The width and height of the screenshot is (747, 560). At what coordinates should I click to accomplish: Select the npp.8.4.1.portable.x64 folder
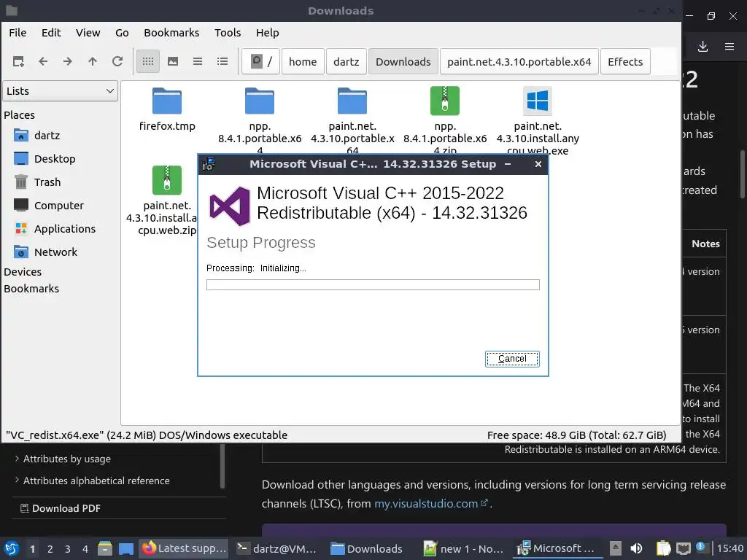260,120
